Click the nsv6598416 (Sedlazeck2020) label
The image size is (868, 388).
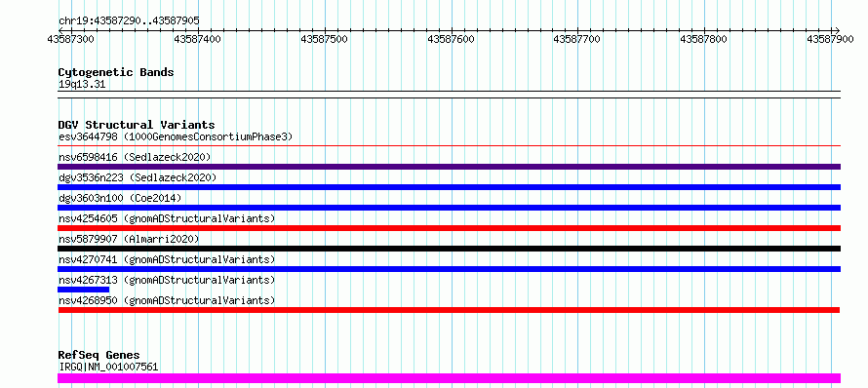tap(135, 157)
